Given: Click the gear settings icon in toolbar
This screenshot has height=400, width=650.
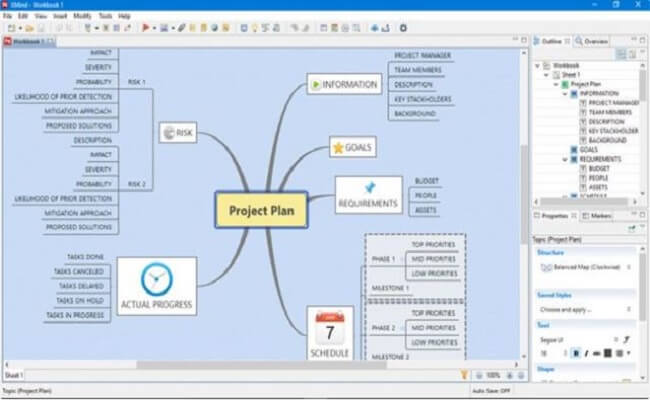Looking at the screenshot, I should coord(403,28).
